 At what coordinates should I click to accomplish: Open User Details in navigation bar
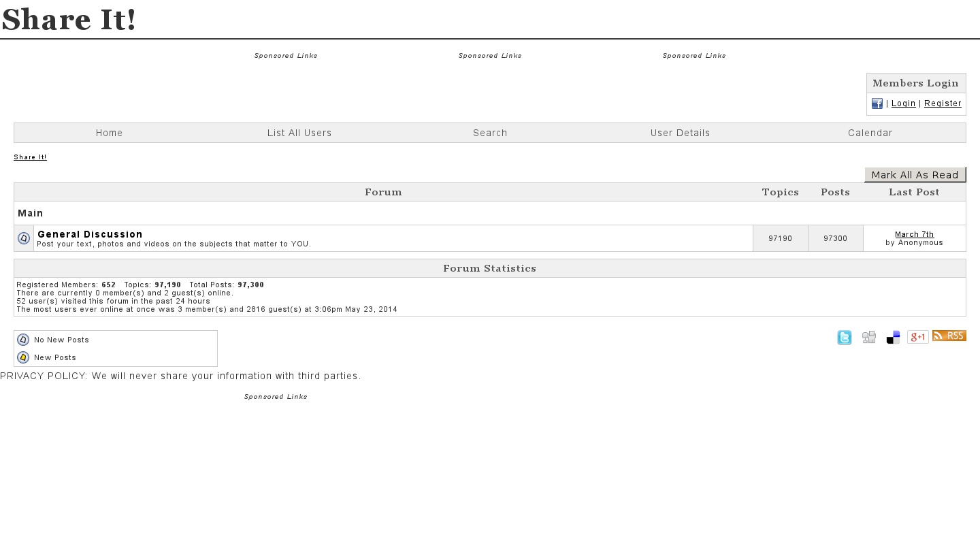(x=680, y=133)
